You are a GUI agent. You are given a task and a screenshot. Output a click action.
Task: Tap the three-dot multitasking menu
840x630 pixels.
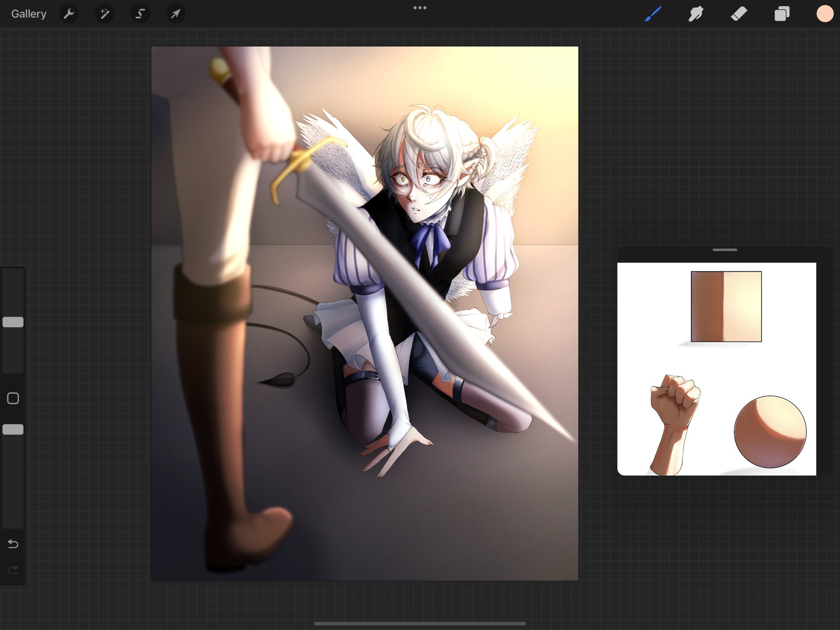tap(420, 8)
